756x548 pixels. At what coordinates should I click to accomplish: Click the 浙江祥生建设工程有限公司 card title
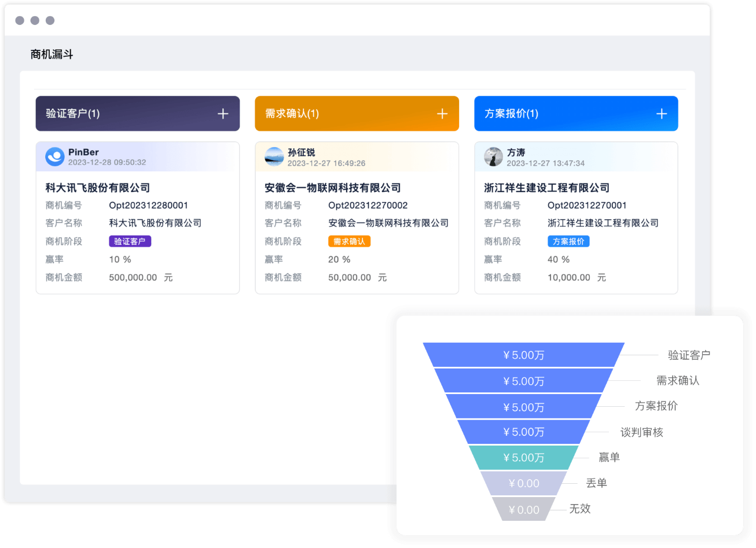pos(547,187)
